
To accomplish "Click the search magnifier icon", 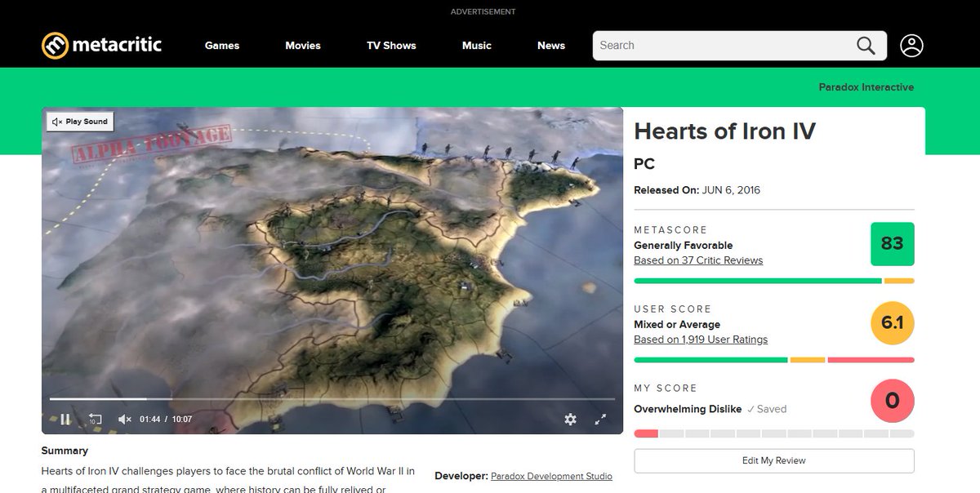I will [866, 46].
